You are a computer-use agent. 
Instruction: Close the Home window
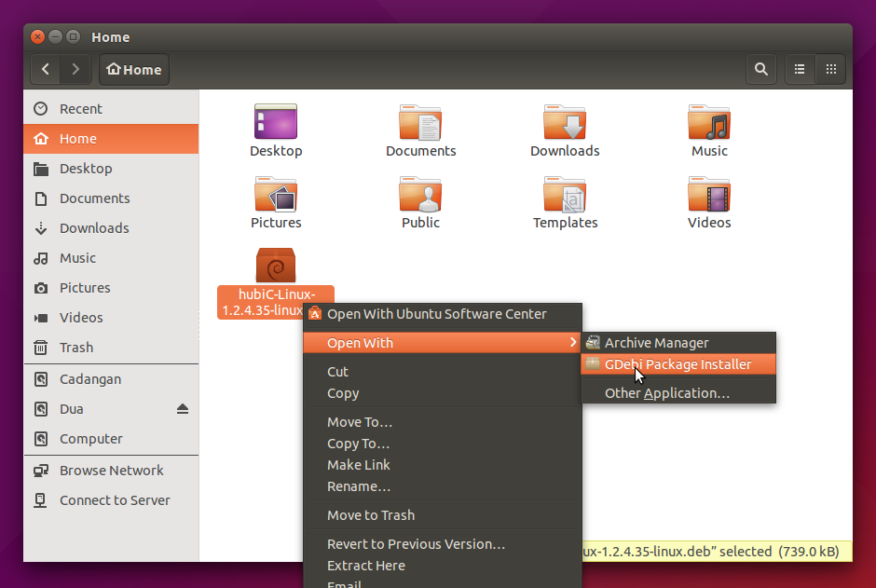click(37, 37)
